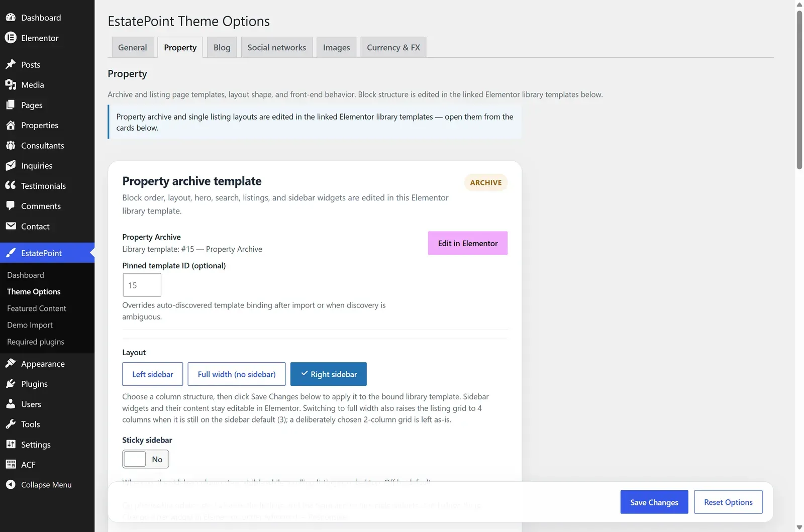Click the Users person icon
The image size is (804, 532).
(11, 404)
